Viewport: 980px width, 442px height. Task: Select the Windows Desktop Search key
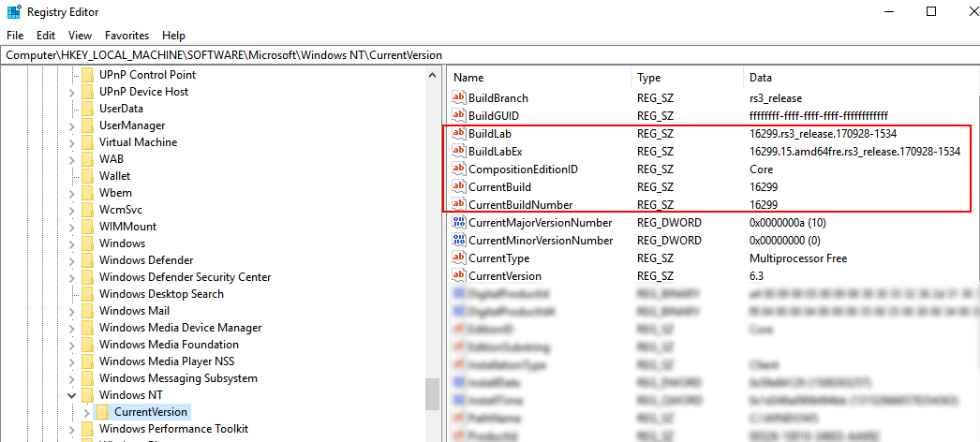[x=161, y=294]
